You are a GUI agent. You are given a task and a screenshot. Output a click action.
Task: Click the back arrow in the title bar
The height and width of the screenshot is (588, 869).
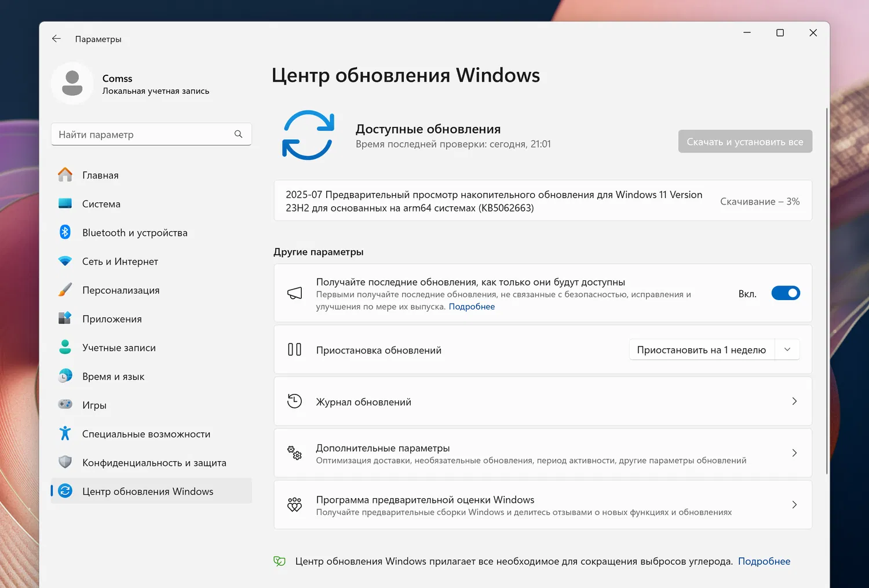(x=56, y=39)
